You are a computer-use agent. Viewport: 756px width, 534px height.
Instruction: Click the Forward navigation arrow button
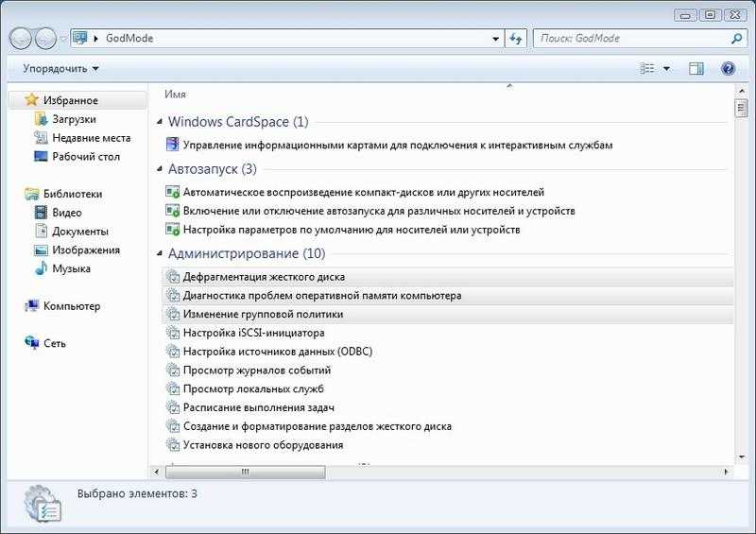(45, 39)
